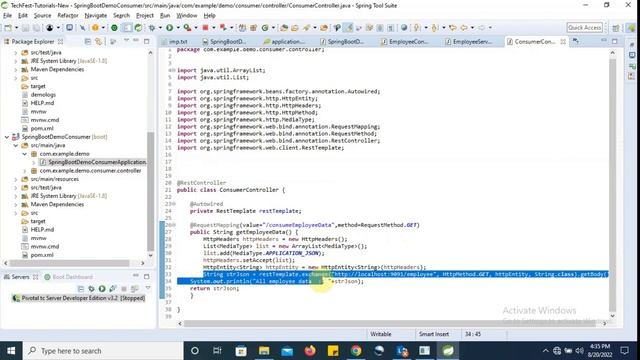Select SpringBootDemoConsumerApplication file in tree

[97, 162]
